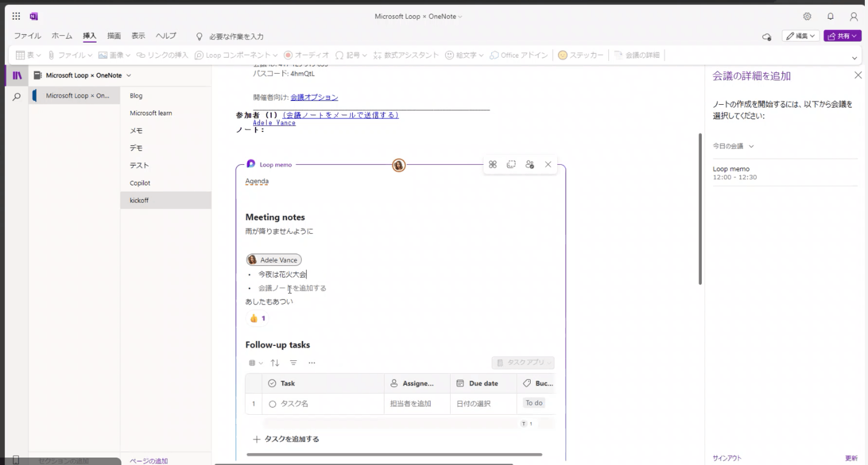Click send meeting notes by email link
This screenshot has height=465, width=868.
pos(340,115)
